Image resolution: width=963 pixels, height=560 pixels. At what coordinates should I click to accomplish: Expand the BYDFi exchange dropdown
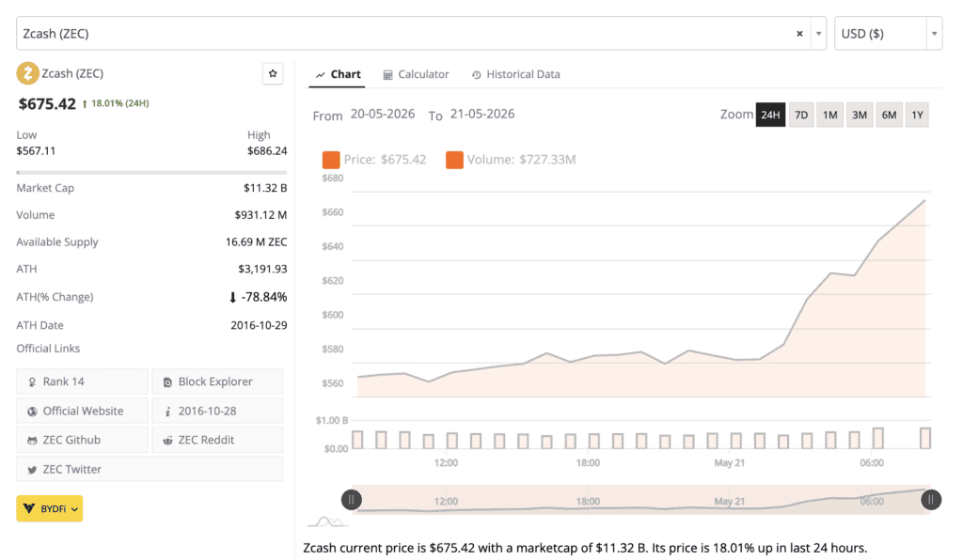pos(50,508)
